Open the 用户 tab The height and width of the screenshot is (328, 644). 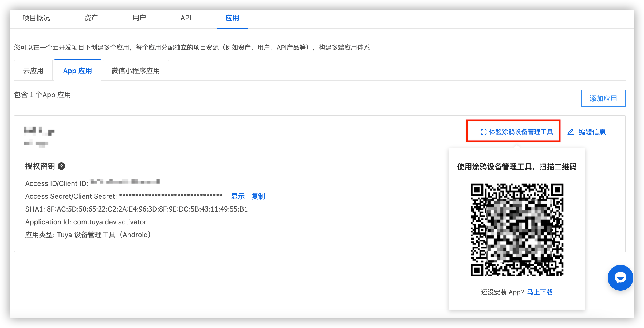pyautogui.click(x=139, y=18)
